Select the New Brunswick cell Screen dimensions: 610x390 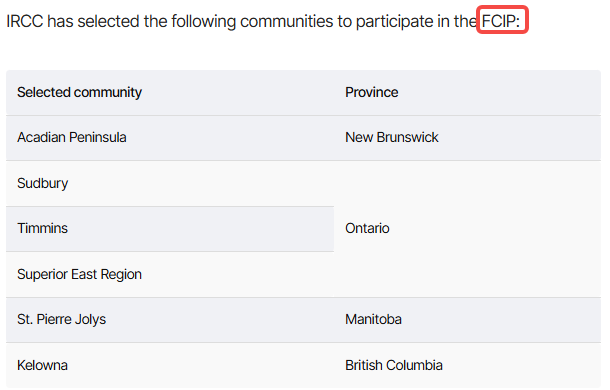[467, 138]
